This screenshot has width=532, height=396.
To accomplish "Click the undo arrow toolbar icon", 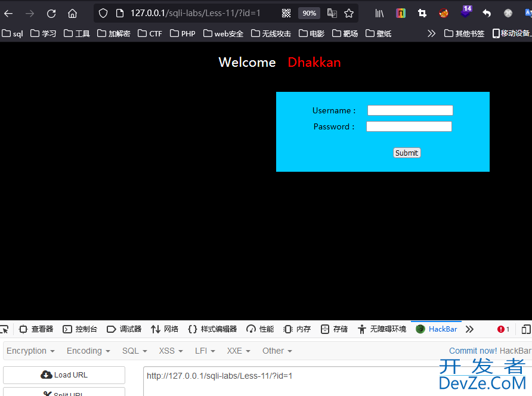I will coord(487,13).
